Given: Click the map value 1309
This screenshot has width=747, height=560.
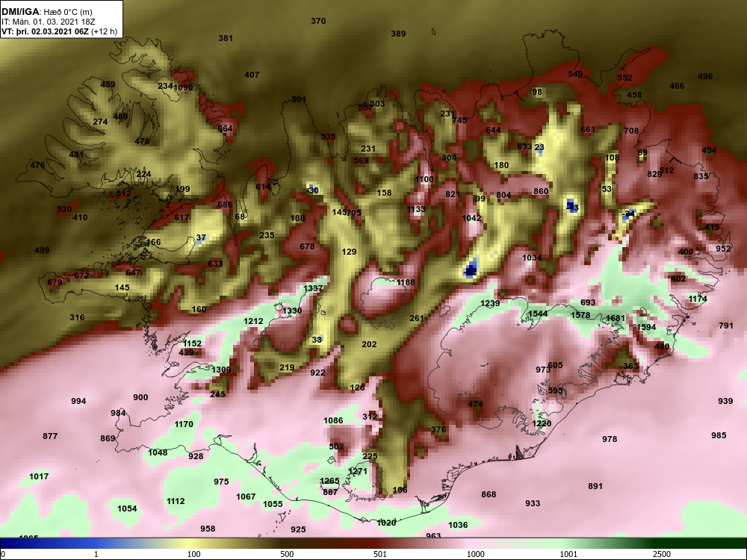Looking at the screenshot, I should 221,370.
